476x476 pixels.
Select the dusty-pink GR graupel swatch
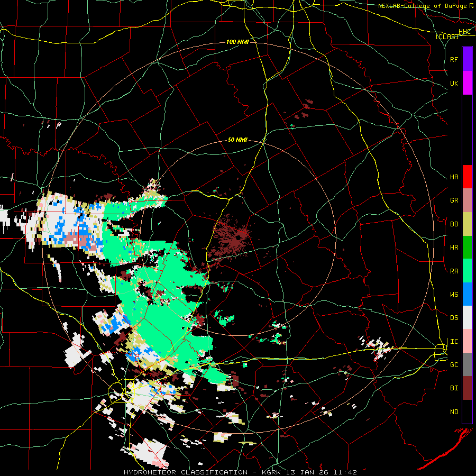467,200
